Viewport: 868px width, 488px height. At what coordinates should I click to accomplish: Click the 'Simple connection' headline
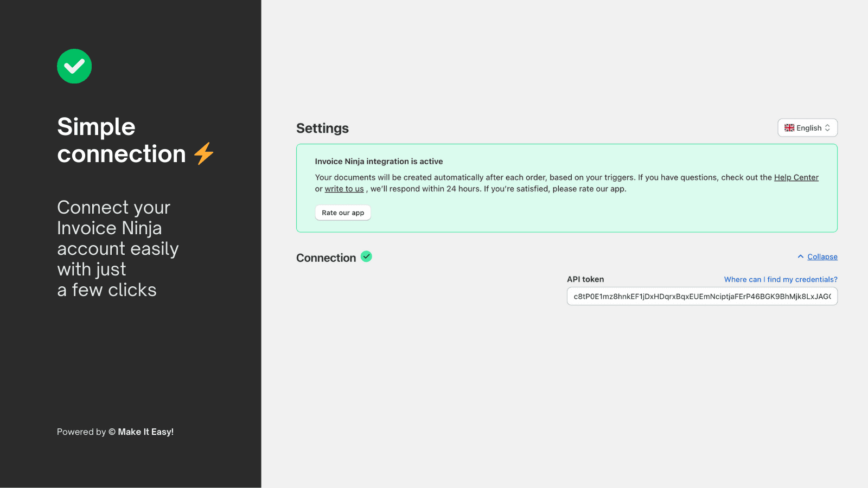tap(121, 140)
